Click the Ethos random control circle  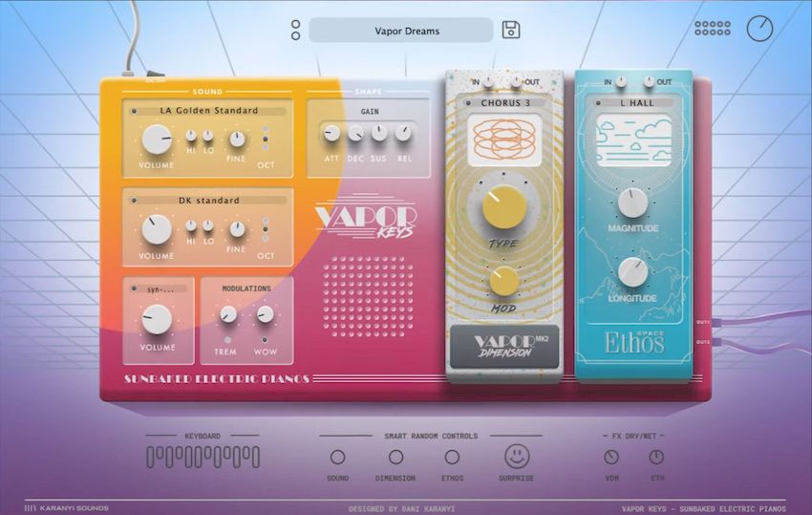pyautogui.click(x=452, y=457)
